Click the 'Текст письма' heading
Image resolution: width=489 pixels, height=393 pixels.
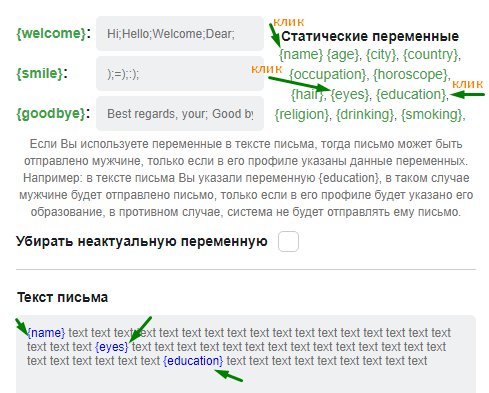(x=63, y=297)
